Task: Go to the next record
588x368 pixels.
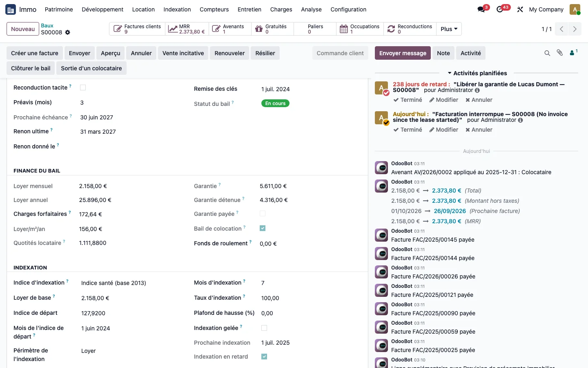Action: coord(575,29)
